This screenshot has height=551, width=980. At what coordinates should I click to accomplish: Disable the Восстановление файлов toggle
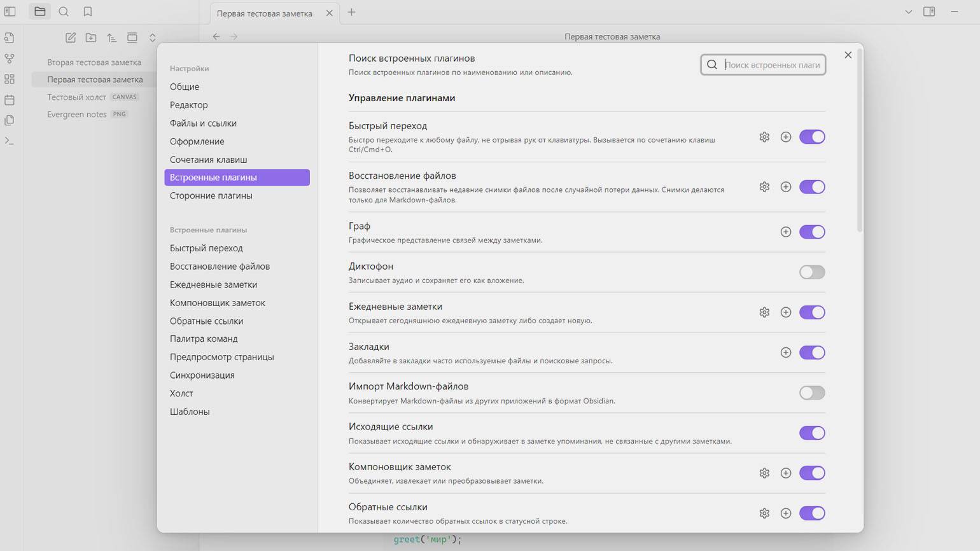point(812,187)
